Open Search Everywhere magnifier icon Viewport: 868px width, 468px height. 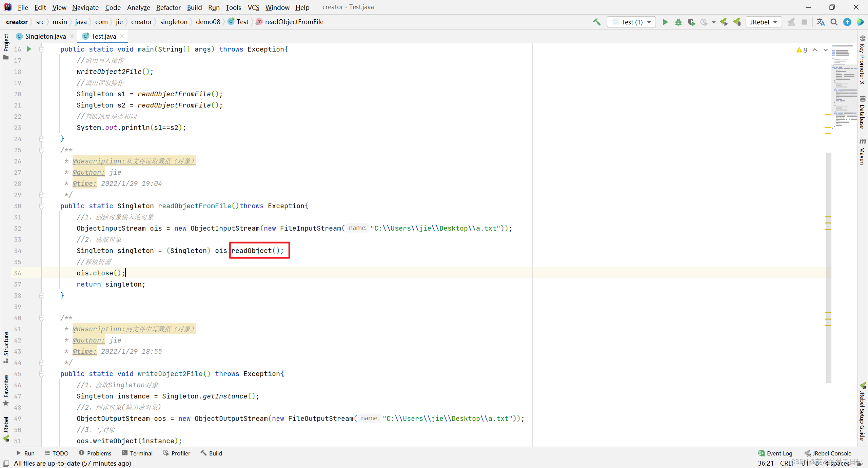tap(834, 22)
